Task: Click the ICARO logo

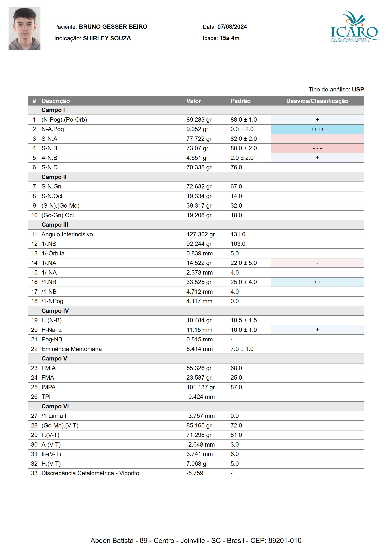Action: pos(354,27)
